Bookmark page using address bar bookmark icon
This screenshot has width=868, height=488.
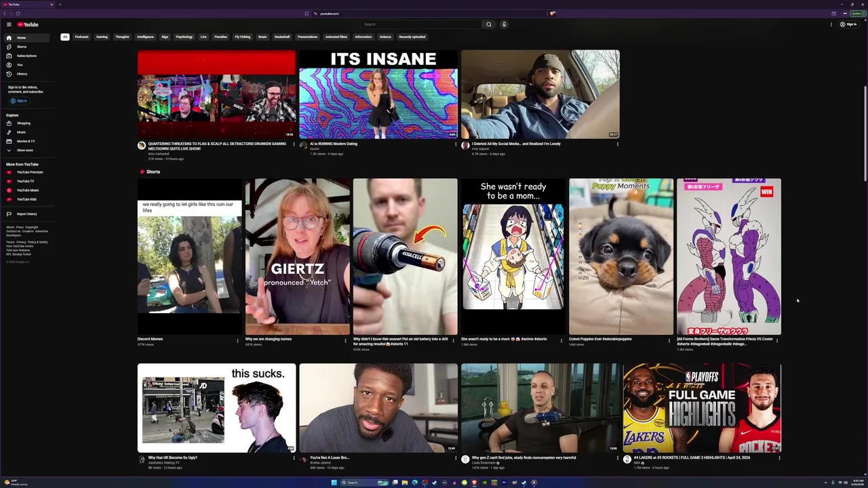pos(307,14)
